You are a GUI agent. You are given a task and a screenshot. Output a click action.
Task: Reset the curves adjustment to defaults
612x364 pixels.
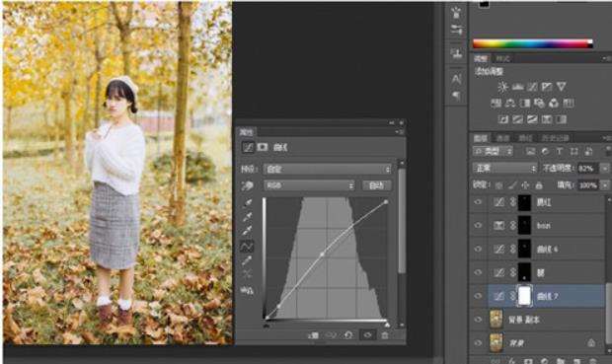coord(348,335)
